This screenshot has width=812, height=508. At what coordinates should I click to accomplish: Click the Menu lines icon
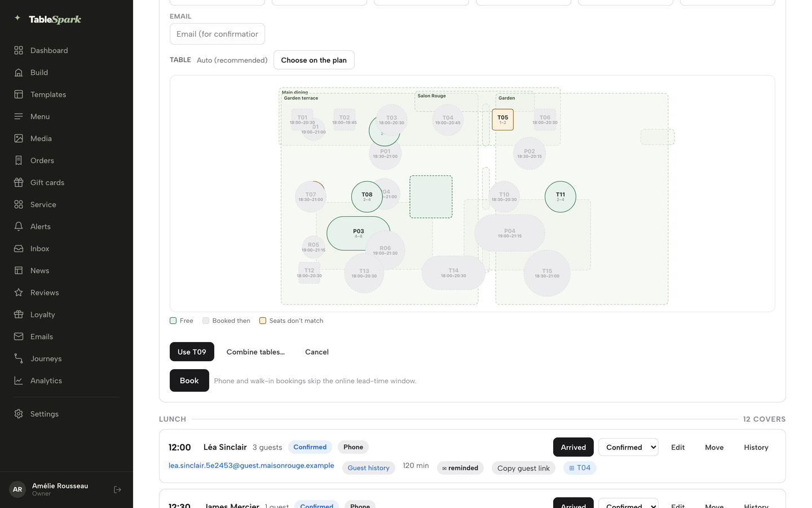point(19,116)
